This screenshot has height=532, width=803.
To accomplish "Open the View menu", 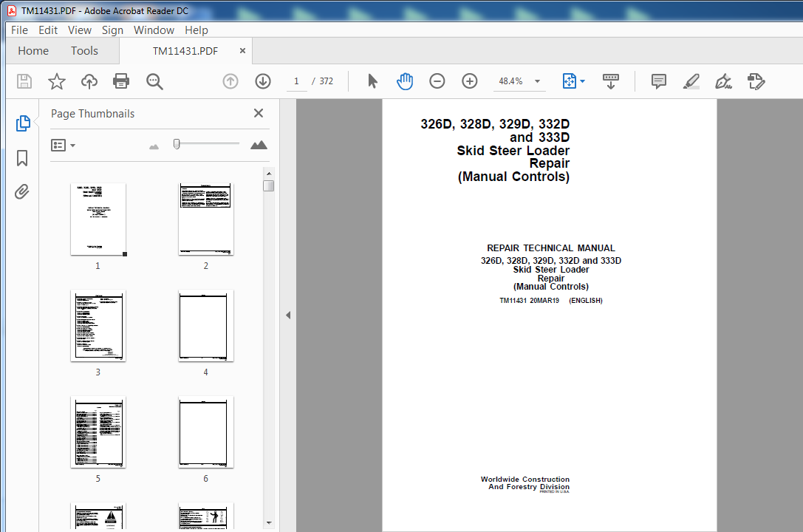I will click(79, 30).
